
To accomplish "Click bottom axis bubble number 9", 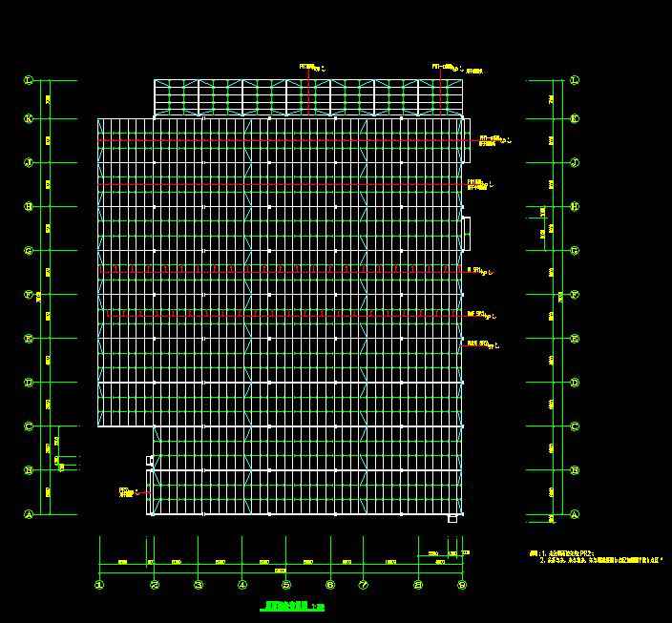I will [462, 585].
